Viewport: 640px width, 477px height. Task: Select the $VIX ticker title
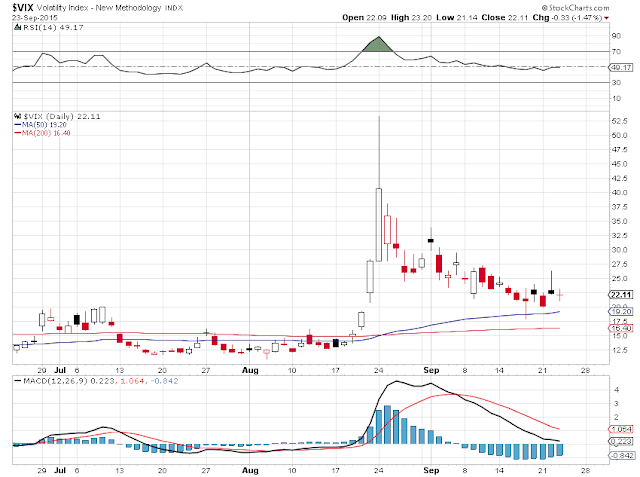pyautogui.click(x=23, y=7)
